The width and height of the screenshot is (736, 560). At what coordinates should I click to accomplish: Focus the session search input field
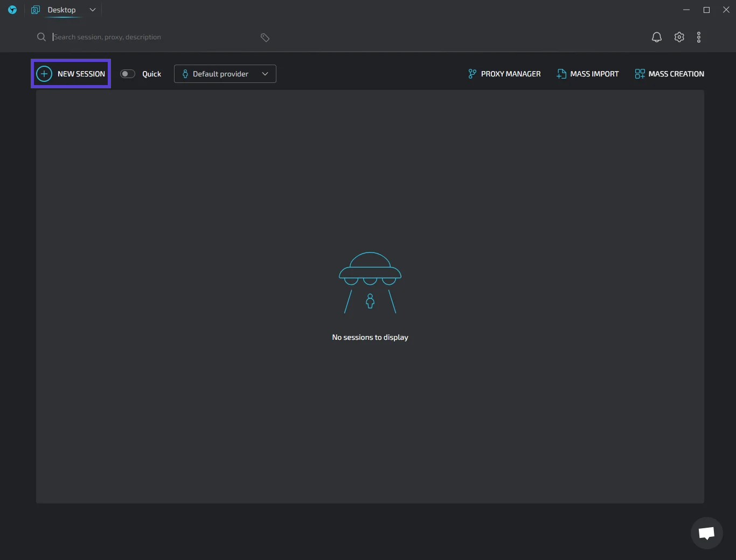[x=151, y=37]
